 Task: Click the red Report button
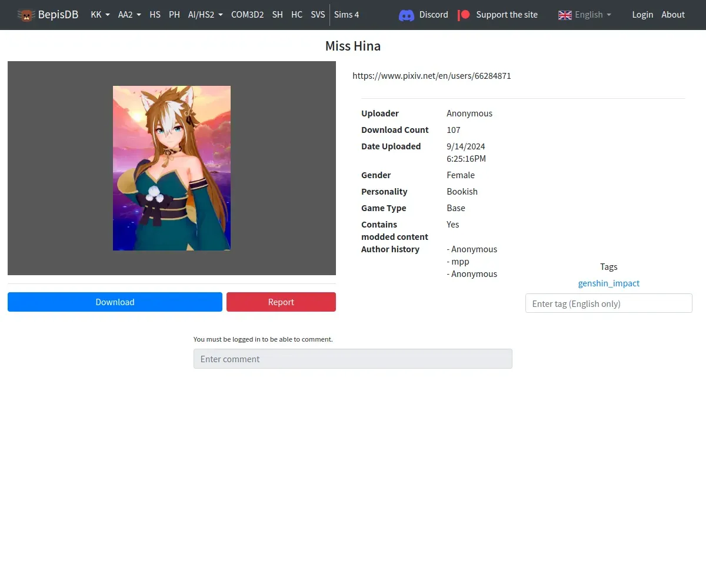click(281, 302)
